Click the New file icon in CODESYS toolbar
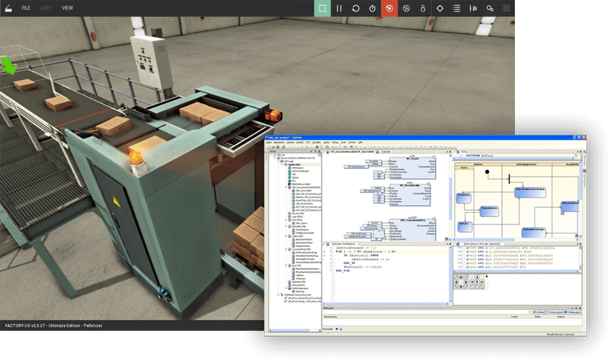613x364 pixels. 269,147
